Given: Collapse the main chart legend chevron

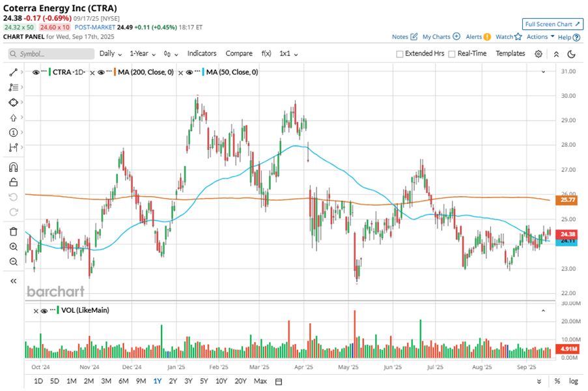Looking at the screenshot, I should 543,72.
